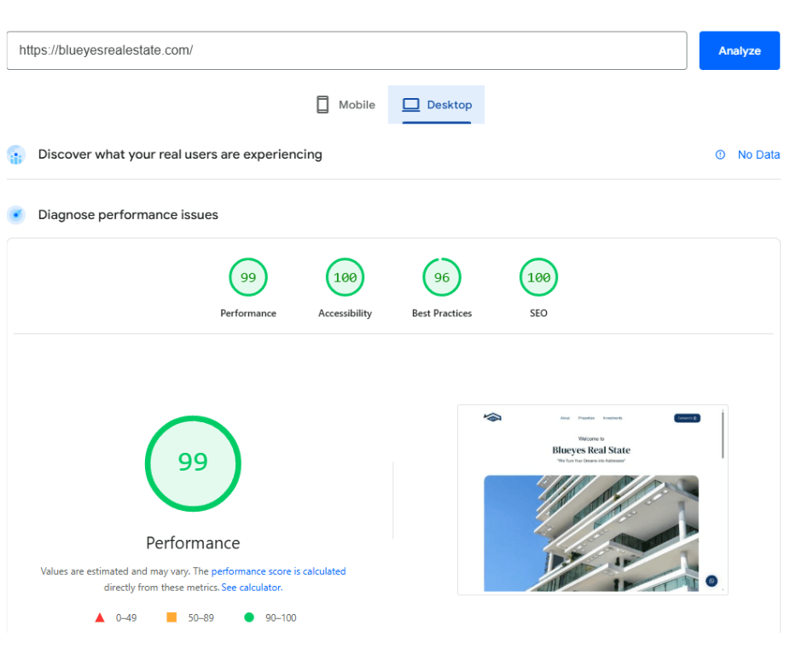
Task: Click the URL input field
Action: (346, 50)
